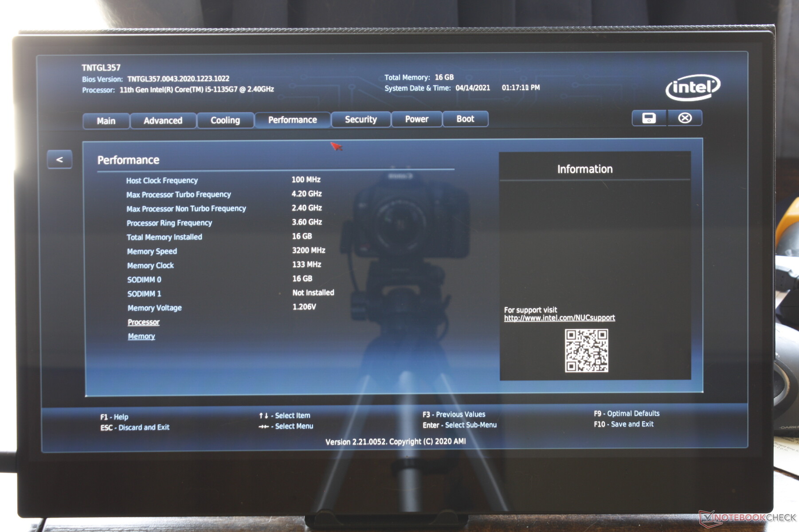
Task: Go to the Boot tab
Action: click(x=466, y=119)
